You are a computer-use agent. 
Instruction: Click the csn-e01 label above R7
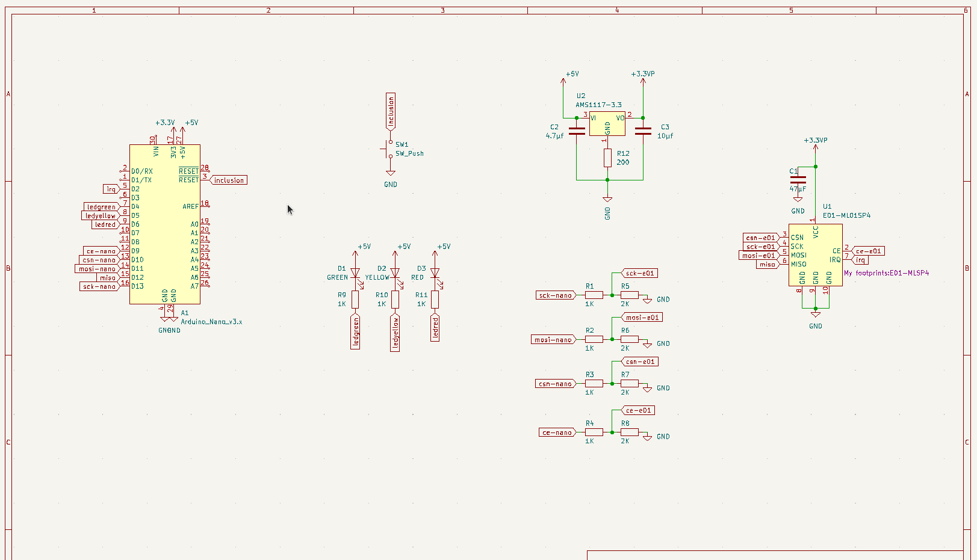pos(639,362)
